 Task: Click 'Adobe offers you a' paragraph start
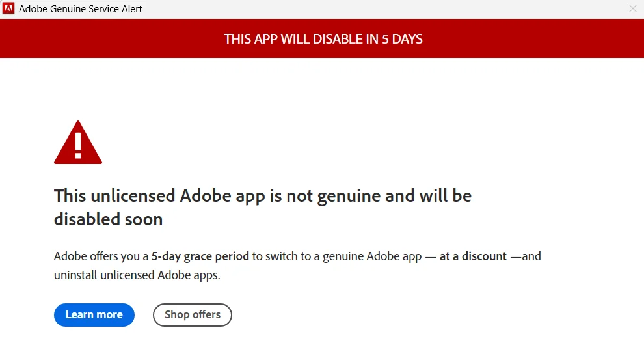click(x=101, y=256)
